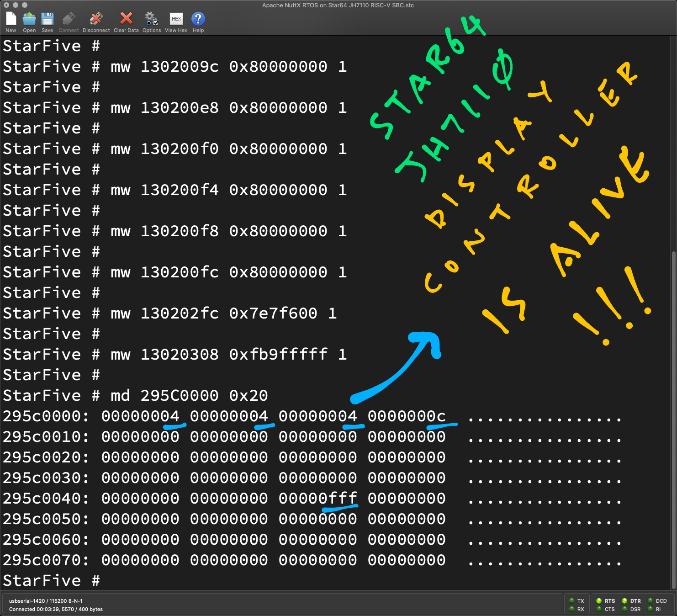The height and width of the screenshot is (616, 677).
Task: Click the address label '295c0030:'
Action: point(46,478)
